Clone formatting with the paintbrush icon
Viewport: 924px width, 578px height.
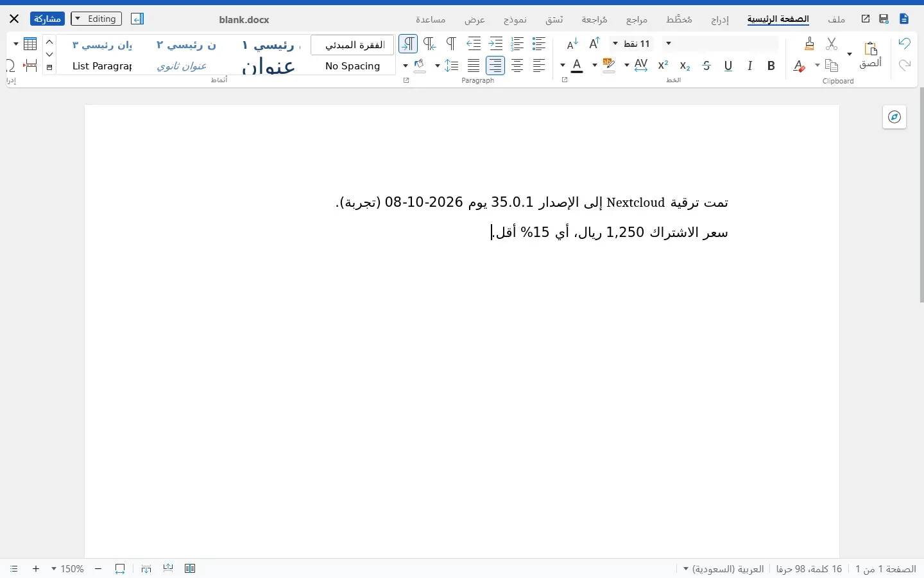point(810,44)
